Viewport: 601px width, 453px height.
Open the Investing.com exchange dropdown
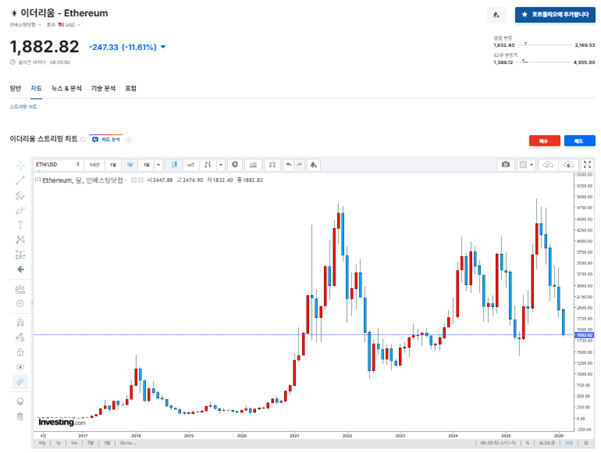tap(25, 25)
